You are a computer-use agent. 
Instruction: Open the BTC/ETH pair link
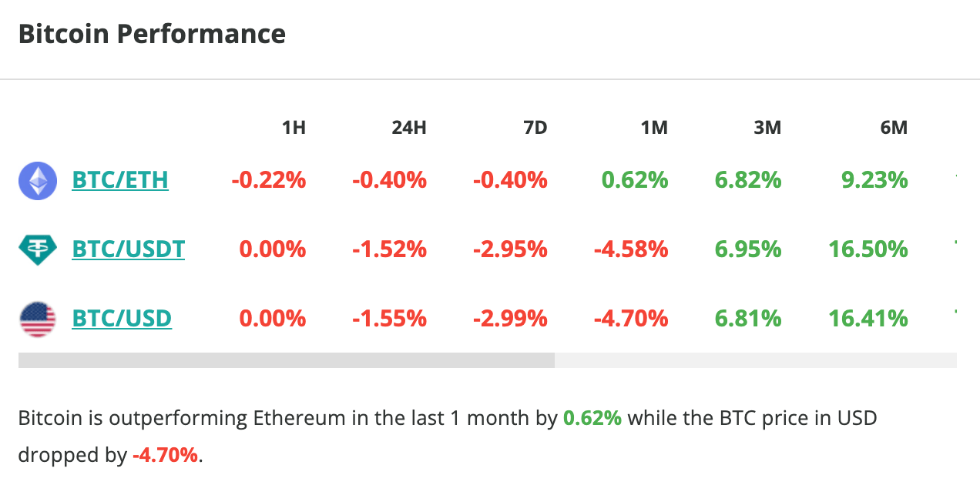(x=120, y=180)
